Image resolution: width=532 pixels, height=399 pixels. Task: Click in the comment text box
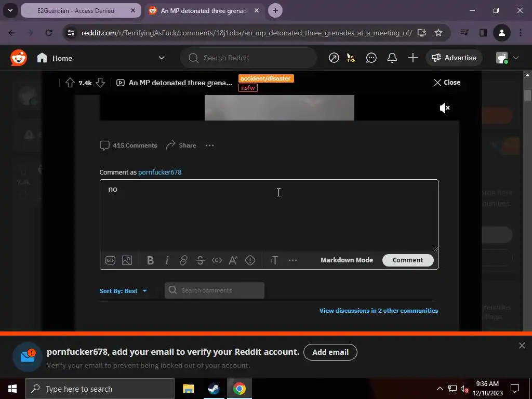(x=269, y=216)
